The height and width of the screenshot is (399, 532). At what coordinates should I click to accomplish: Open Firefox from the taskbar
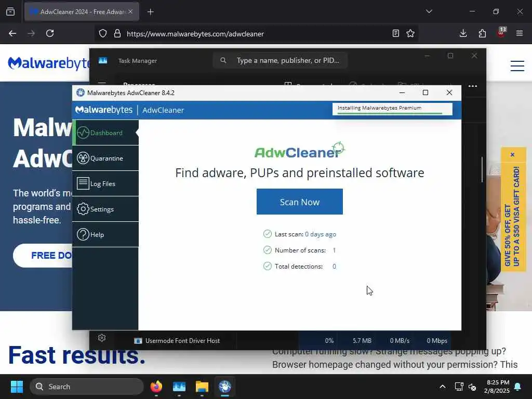pyautogui.click(x=156, y=387)
